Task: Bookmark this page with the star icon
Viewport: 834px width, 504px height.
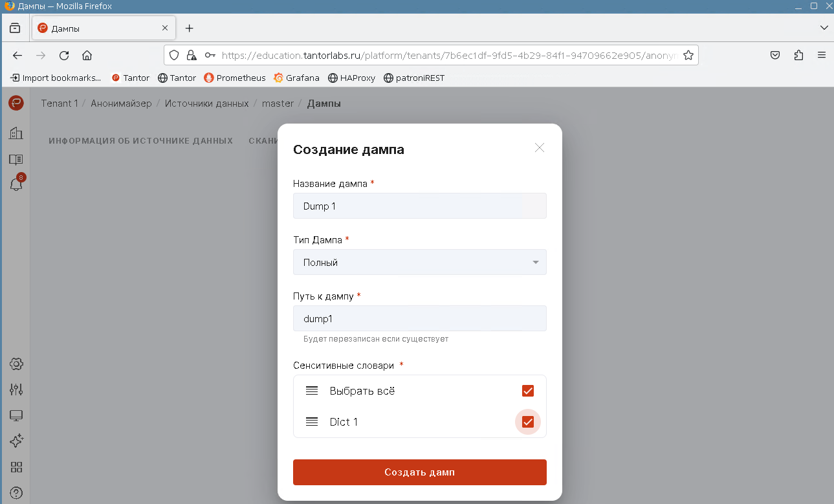Action: (x=688, y=55)
